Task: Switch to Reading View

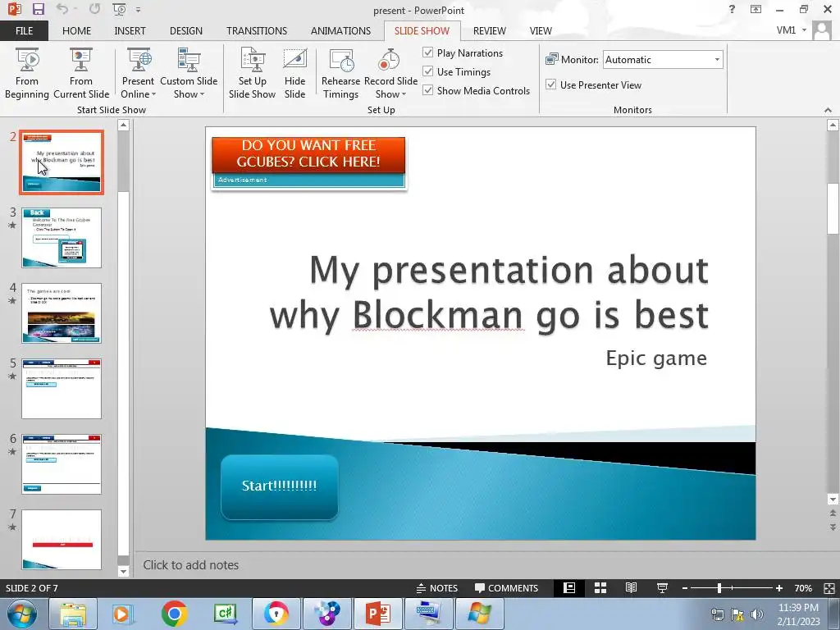Action: (631, 587)
